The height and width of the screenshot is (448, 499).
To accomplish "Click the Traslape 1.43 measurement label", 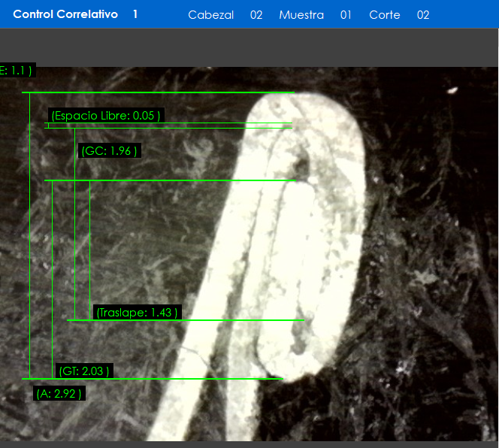I will click(x=137, y=312).
